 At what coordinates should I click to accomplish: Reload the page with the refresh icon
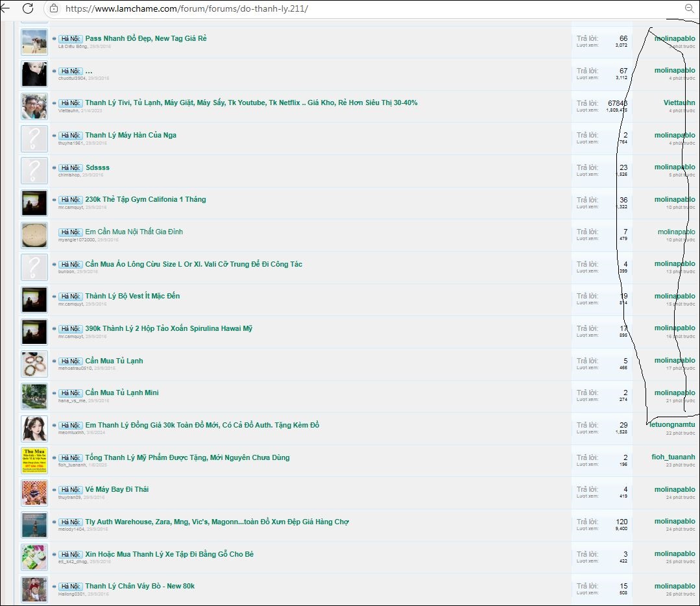(28, 8)
